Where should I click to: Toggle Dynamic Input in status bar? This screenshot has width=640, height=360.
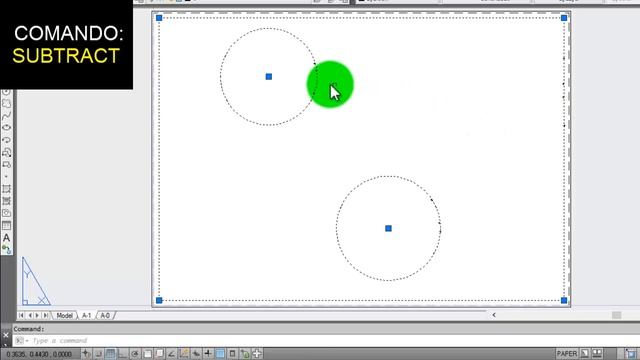196,353
